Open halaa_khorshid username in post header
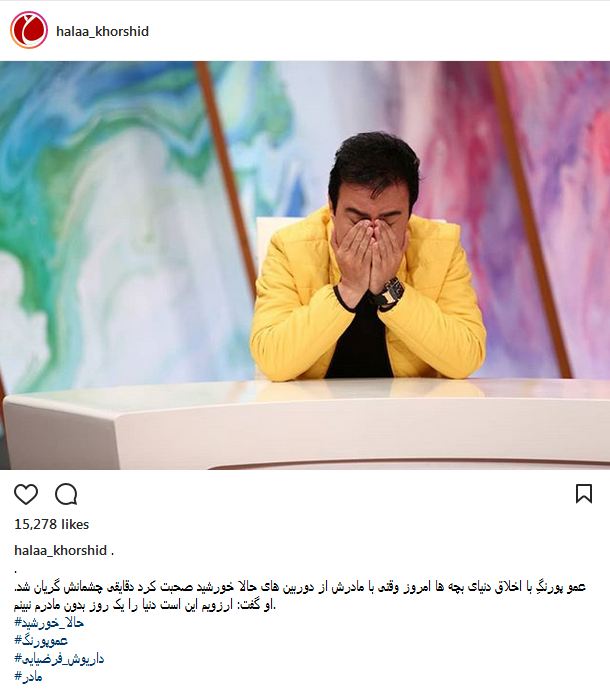Screen dimensions: 610x689 pyautogui.click(x=102, y=31)
